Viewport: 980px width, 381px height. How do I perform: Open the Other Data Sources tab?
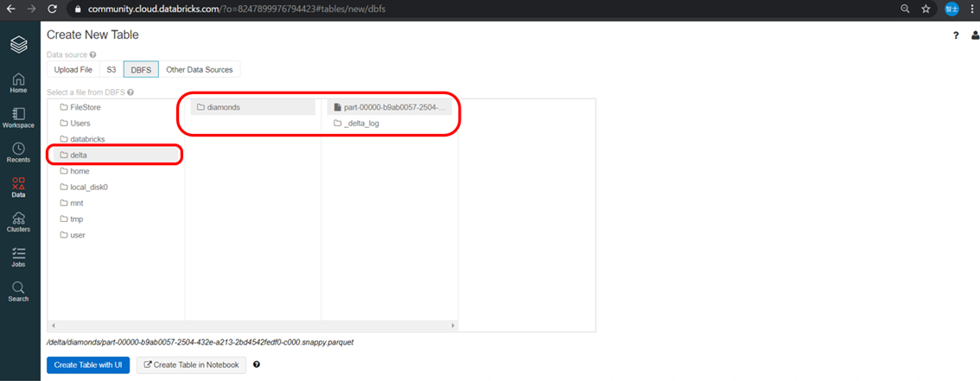pos(200,69)
